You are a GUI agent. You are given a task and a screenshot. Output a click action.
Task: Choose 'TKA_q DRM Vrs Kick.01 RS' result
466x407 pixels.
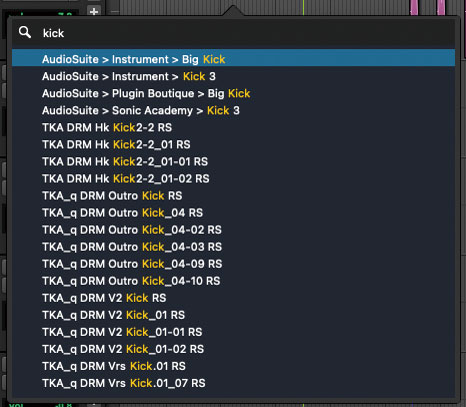[233, 366]
